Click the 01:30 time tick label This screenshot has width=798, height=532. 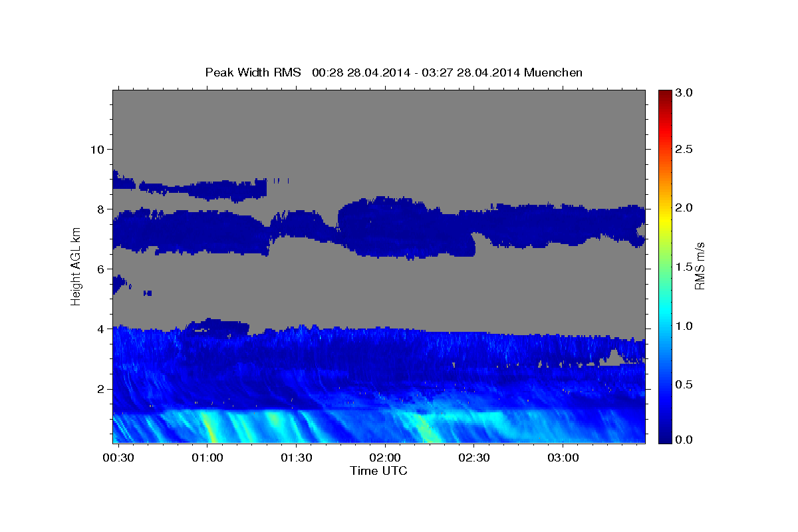click(x=297, y=458)
